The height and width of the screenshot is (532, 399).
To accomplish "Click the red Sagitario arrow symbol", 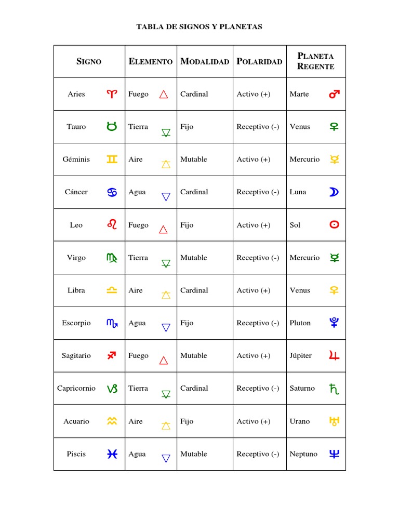I will 112,355.
